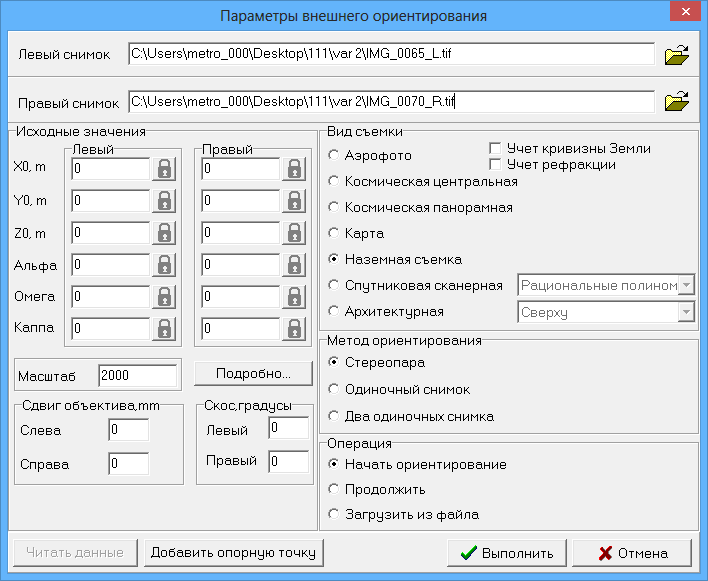Select Космическая центральная option
The image size is (708, 581).
[x=334, y=181]
